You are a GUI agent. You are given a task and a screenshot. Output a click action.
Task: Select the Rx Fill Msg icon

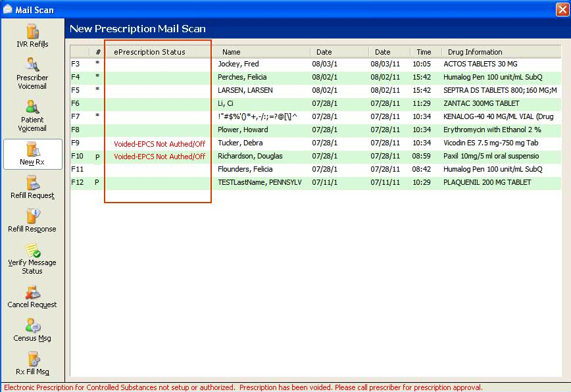32,359
